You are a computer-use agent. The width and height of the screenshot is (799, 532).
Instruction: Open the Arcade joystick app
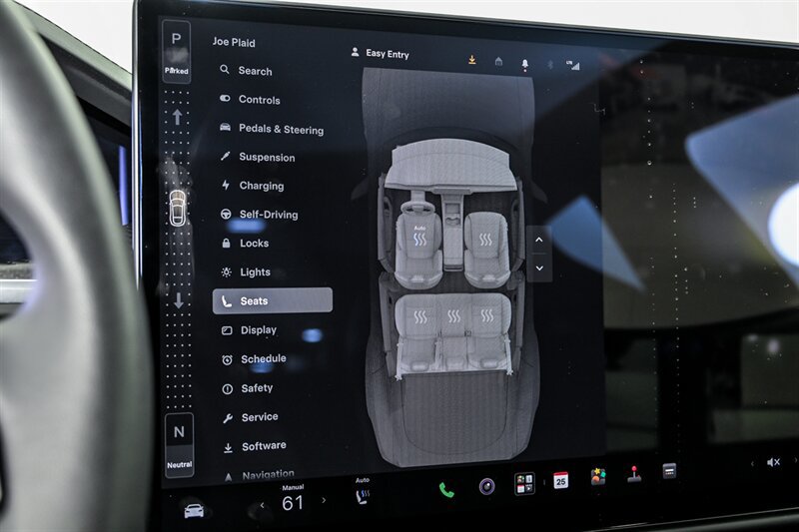tap(634, 474)
